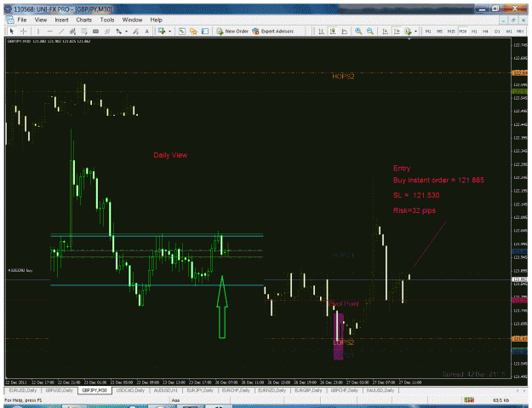Select the GBPJPY,M30 chart tab
The width and height of the screenshot is (532, 408).
click(94, 390)
